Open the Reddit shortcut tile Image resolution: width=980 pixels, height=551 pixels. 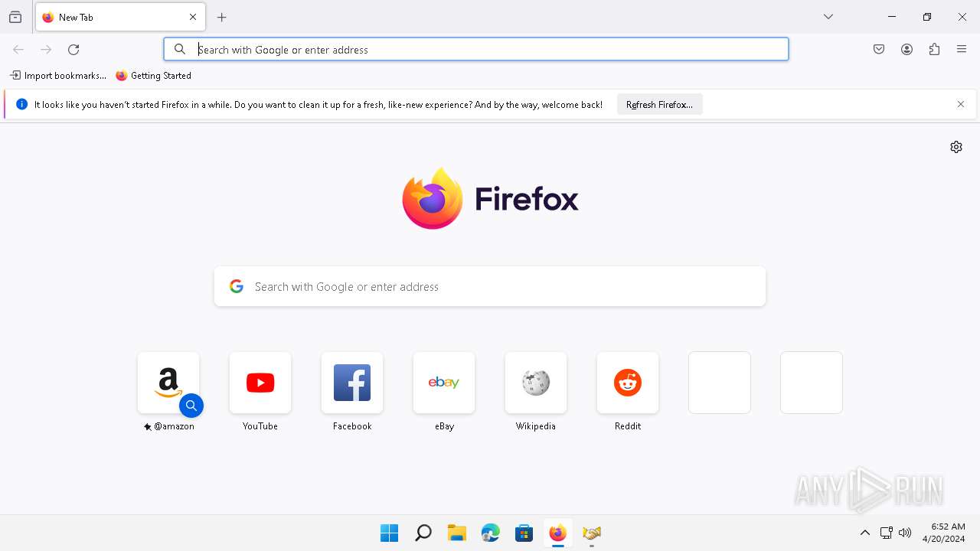click(628, 383)
